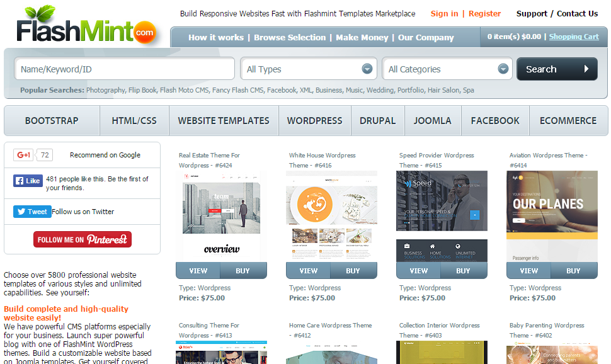Click the Sign in link
This screenshot has height=364, width=611.
coord(444,13)
